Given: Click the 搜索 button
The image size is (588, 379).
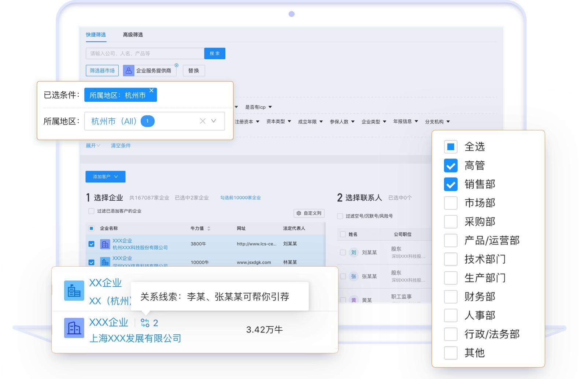Looking at the screenshot, I should [x=215, y=53].
